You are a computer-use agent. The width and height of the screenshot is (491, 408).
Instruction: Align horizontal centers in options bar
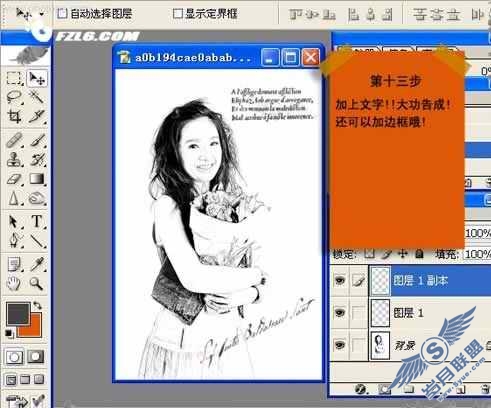coord(370,14)
